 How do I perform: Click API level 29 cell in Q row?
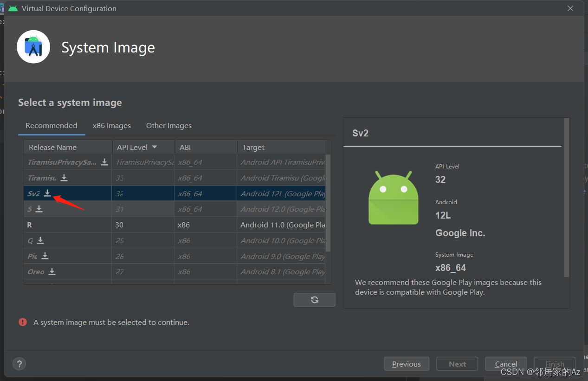point(143,240)
